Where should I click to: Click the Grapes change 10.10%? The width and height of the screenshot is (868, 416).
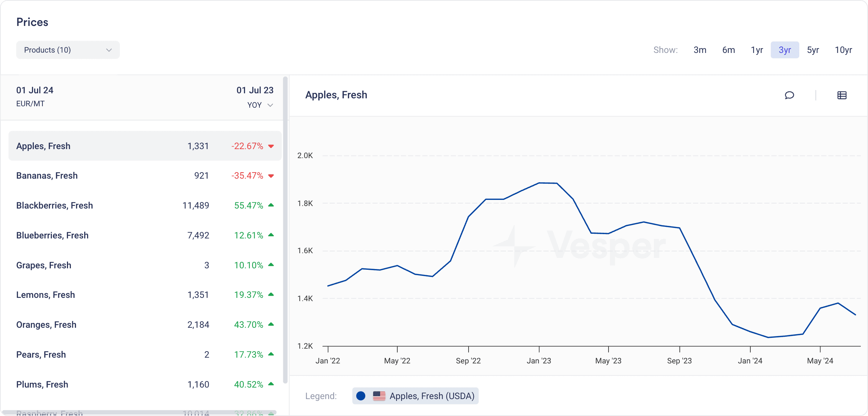click(x=249, y=265)
